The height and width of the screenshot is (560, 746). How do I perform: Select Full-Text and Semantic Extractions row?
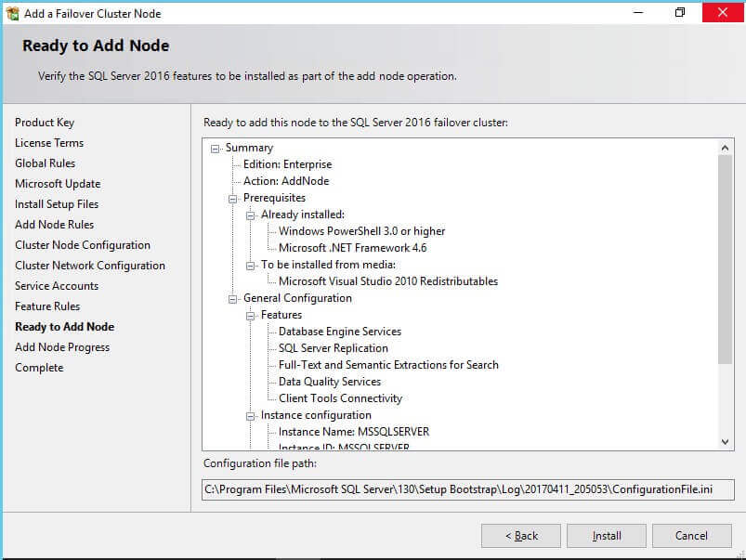[388, 365]
